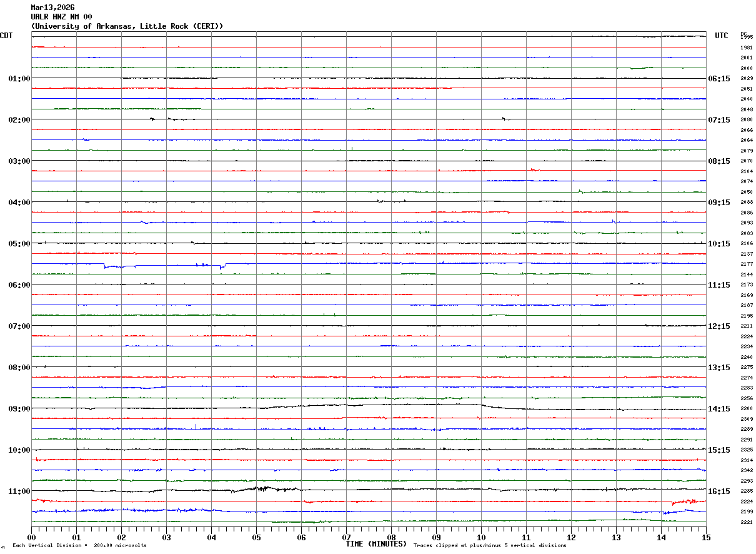Click the TIME (MINUTES) axis title
The width and height of the screenshot is (756, 554).
[376, 544]
